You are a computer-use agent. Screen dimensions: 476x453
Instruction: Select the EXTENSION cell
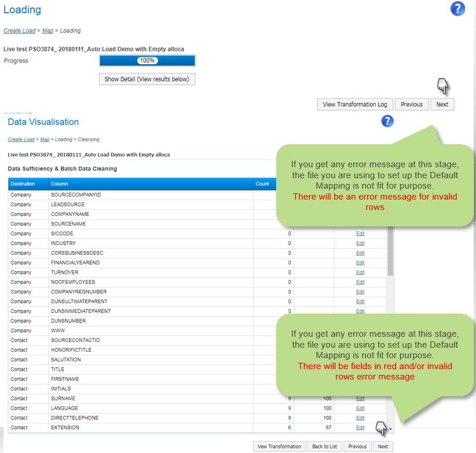tap(151, 428)
